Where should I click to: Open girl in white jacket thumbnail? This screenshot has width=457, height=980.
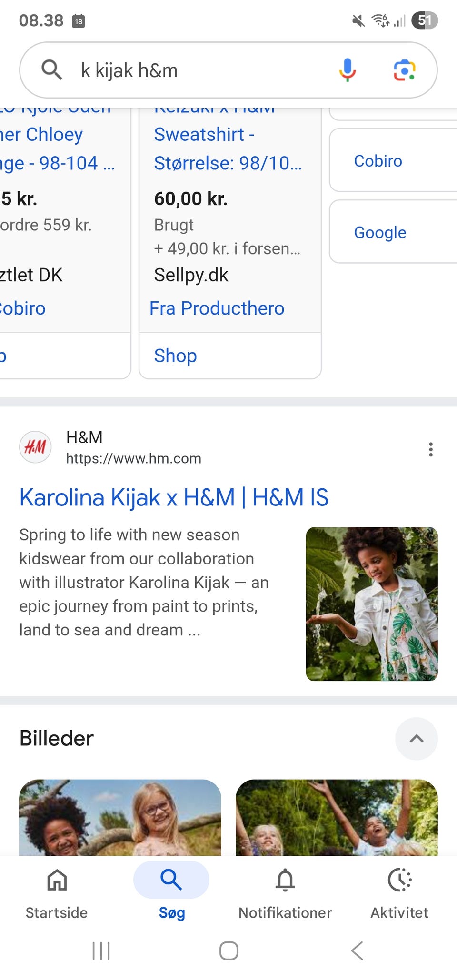click(x=371, y=604)
